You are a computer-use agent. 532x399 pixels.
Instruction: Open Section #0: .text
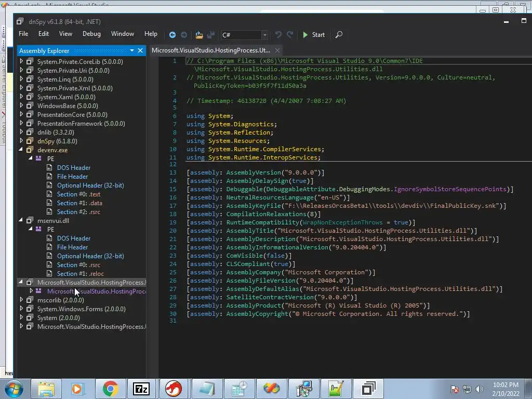pos(78,194)
